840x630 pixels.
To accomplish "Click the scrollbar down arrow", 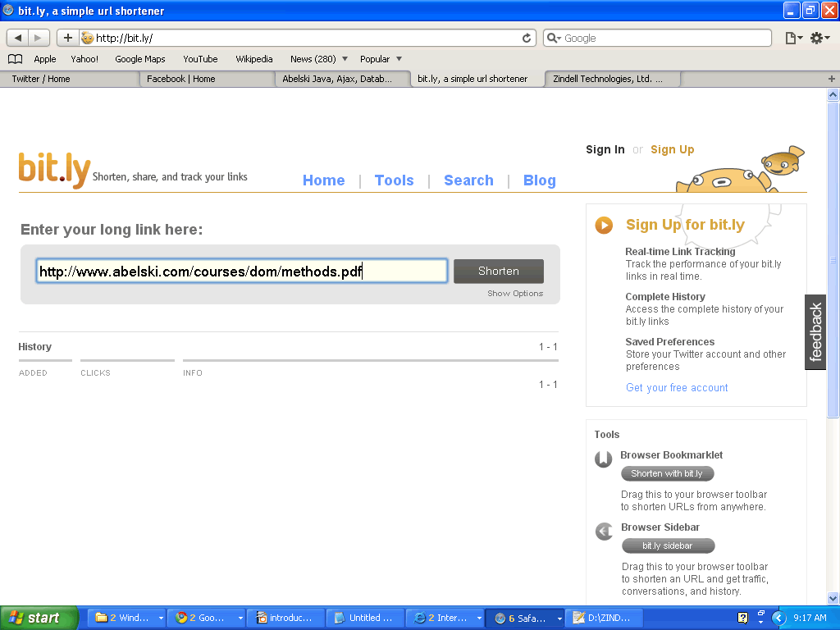I will tap(833, 598).
